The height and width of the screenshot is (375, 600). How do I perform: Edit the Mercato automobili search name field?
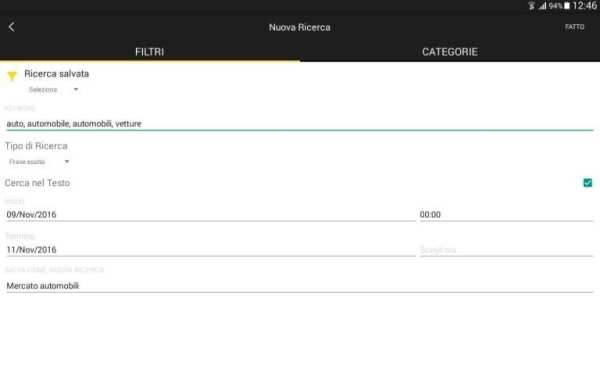(x=300, y=286)
